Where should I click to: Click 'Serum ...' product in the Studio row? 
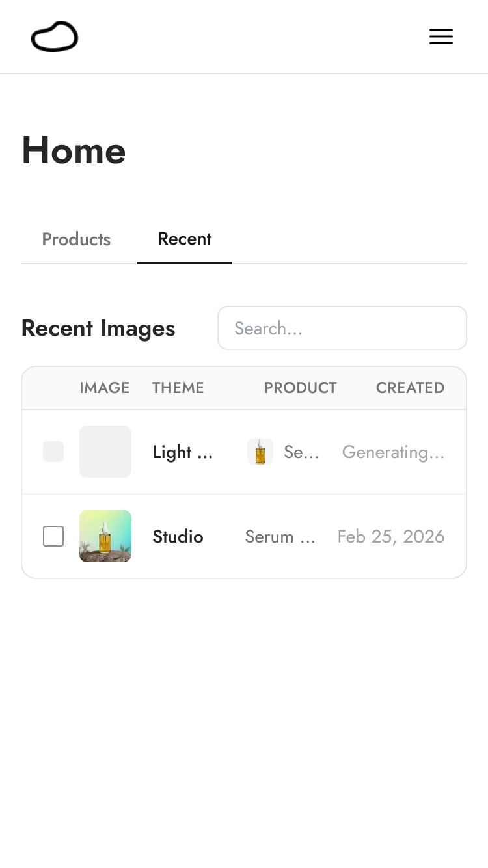tap(280, 537)
